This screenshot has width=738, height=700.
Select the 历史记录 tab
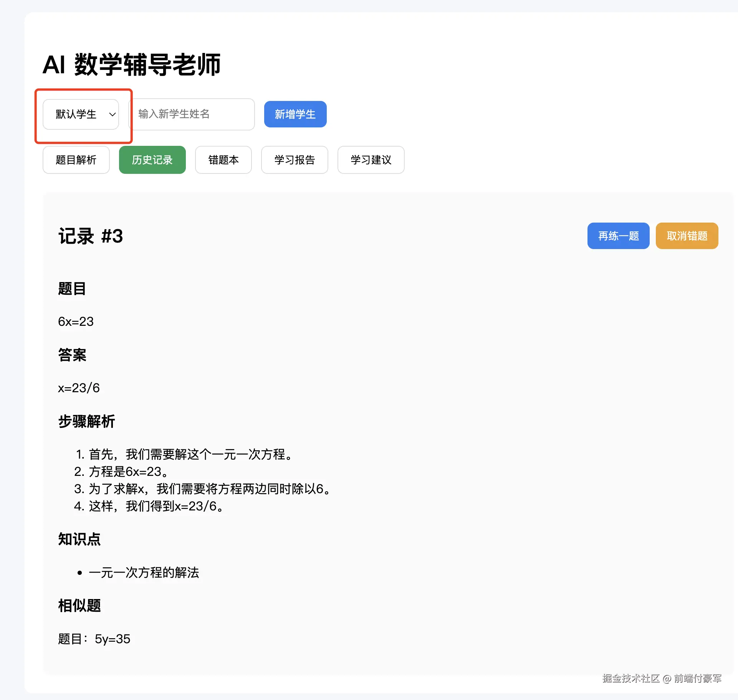coord(152,160)
